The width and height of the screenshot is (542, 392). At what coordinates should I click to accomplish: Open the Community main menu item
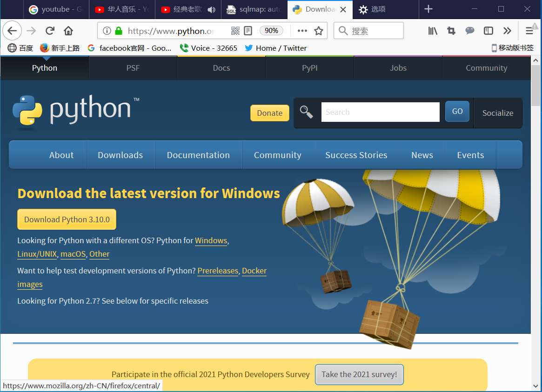[x=278, y=155]
